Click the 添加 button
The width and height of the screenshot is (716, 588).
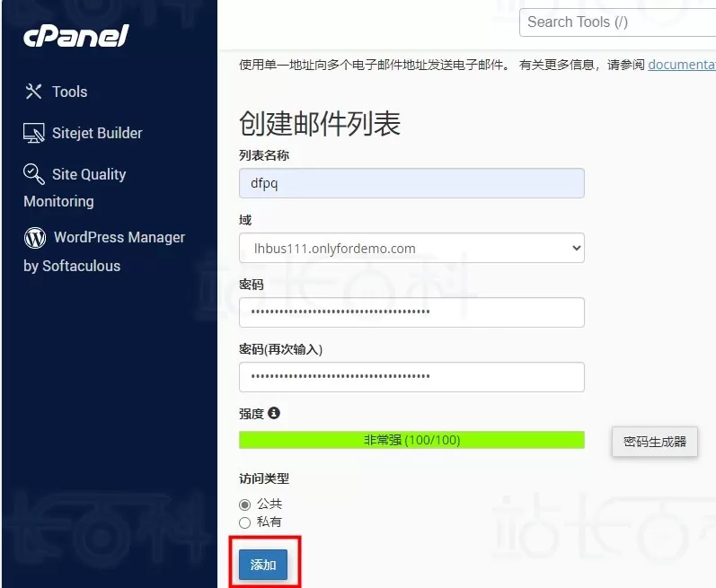[263, 565]
